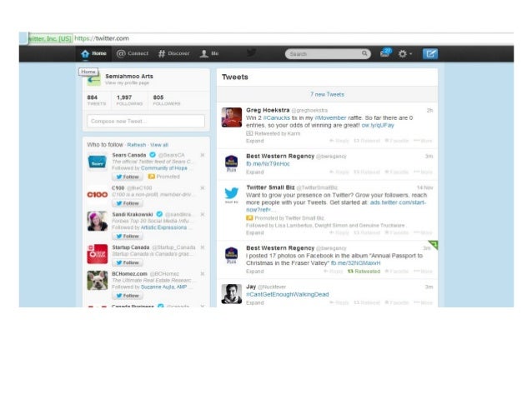Open More options on Jay's tweet
532x399 pixels.
(423, 302)
